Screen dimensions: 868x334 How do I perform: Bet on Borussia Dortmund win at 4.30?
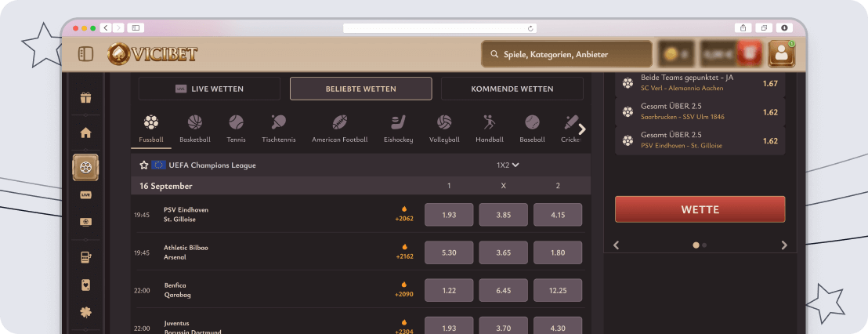558,325
